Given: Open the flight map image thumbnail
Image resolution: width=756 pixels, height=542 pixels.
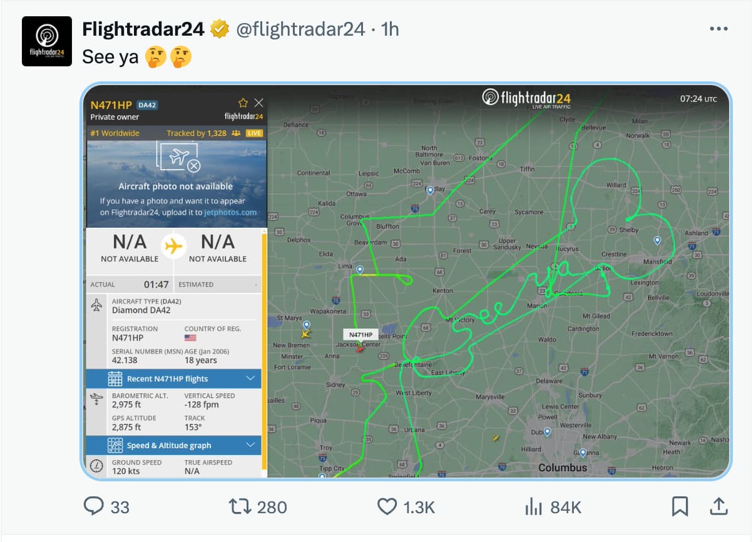Looking at the screenshot, I should (406, 281).
